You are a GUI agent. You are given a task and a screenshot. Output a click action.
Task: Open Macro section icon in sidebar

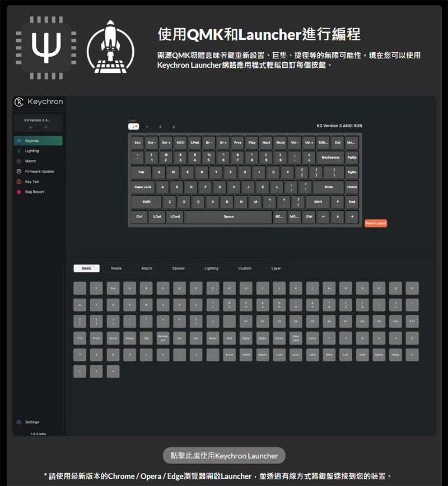[x=19, y=161]
